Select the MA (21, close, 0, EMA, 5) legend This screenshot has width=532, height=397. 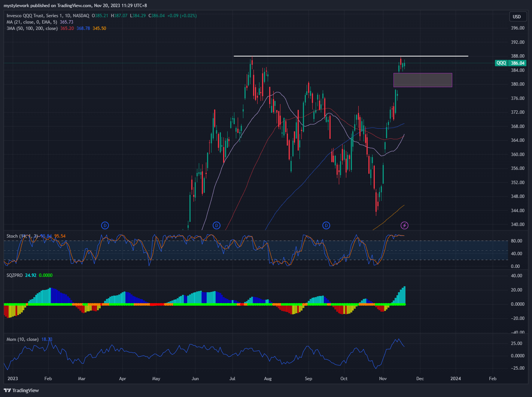pyautogui.click(x=32, y=22)
